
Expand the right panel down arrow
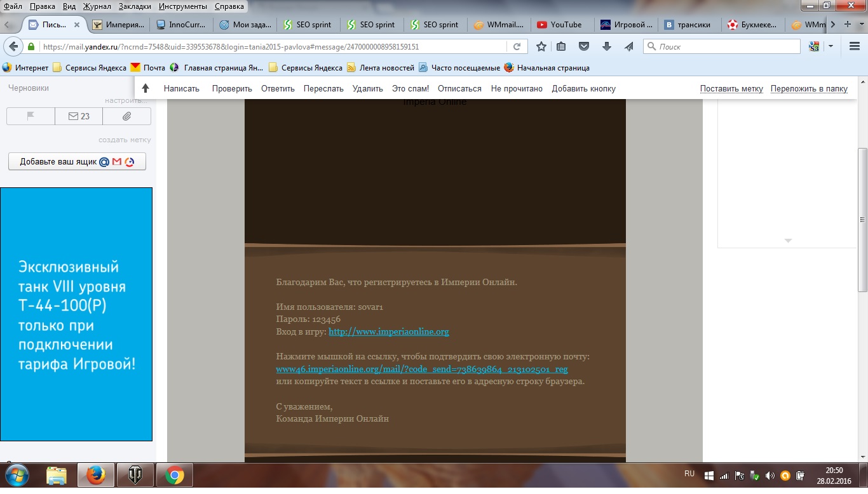788,241
